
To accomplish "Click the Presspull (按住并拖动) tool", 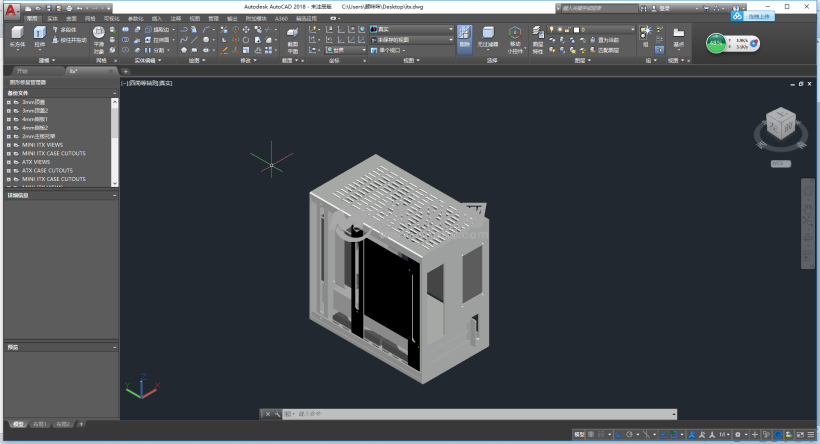I will point(69,40).
